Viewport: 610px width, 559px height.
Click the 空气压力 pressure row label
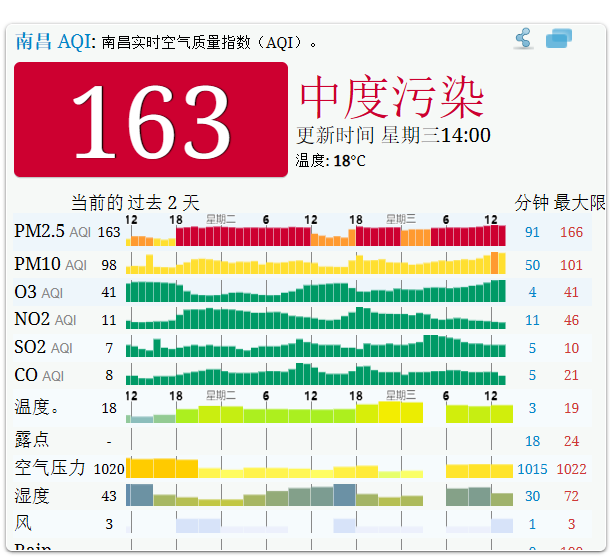click(x=50, y=468)
